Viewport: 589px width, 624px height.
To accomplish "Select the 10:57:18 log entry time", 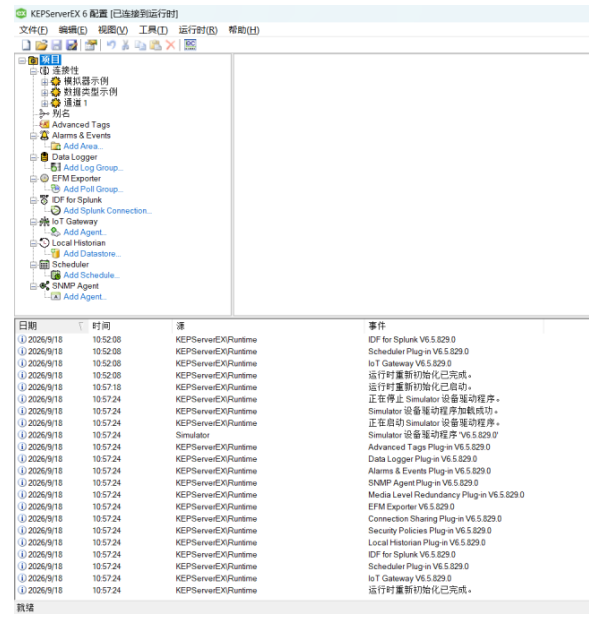I will point(107,387).
